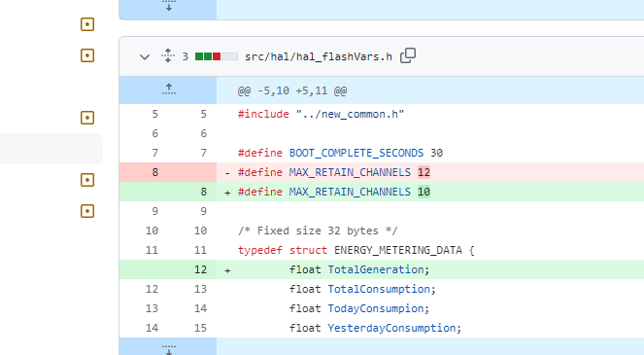Click the highlighted added value 10

click(424, 192)
